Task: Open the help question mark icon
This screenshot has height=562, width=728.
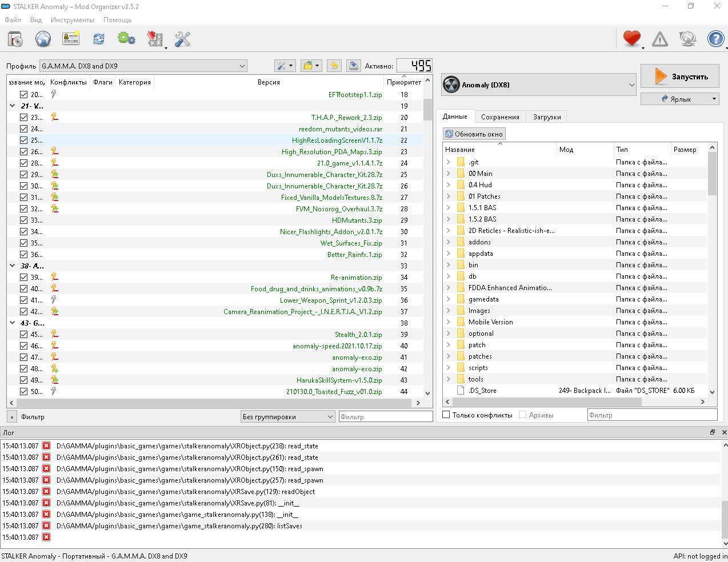Action: pyautogui.click(x=715, y=39)
